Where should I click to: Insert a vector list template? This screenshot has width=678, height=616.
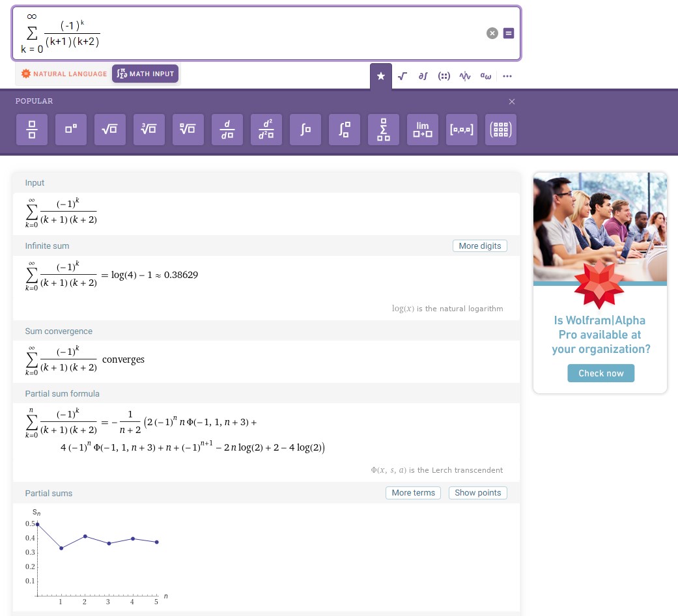[462, 130]
